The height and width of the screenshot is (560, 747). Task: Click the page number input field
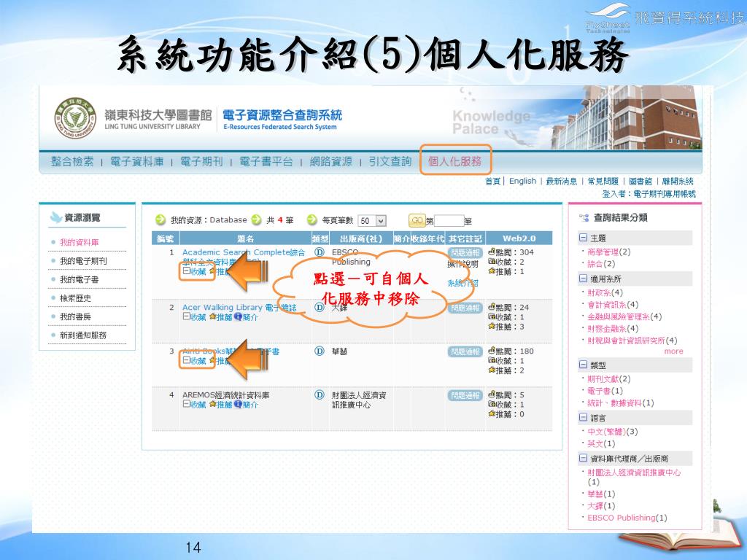449,220
